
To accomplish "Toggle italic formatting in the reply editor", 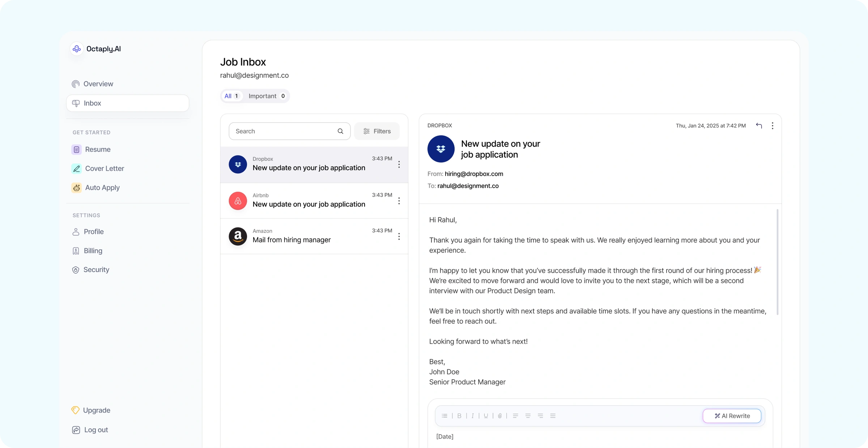I will (x=472, y=416).
